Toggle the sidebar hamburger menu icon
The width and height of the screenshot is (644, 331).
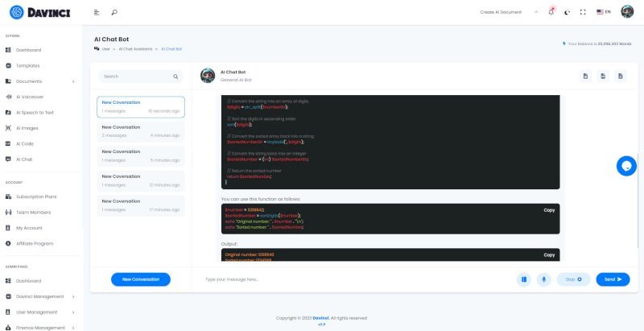[97, 12]
